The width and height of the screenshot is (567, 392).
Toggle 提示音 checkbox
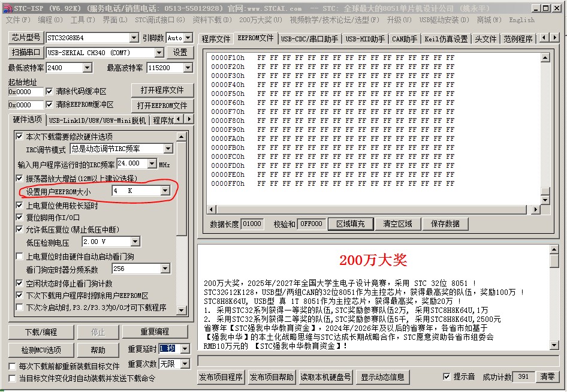447,376
